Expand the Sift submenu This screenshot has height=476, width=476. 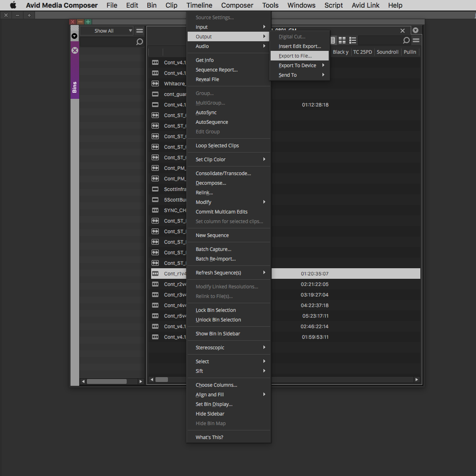click(229, 371)
